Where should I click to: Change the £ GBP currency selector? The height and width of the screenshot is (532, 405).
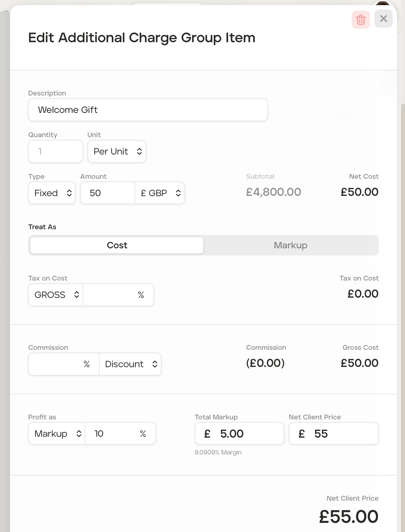coord(160,193)
